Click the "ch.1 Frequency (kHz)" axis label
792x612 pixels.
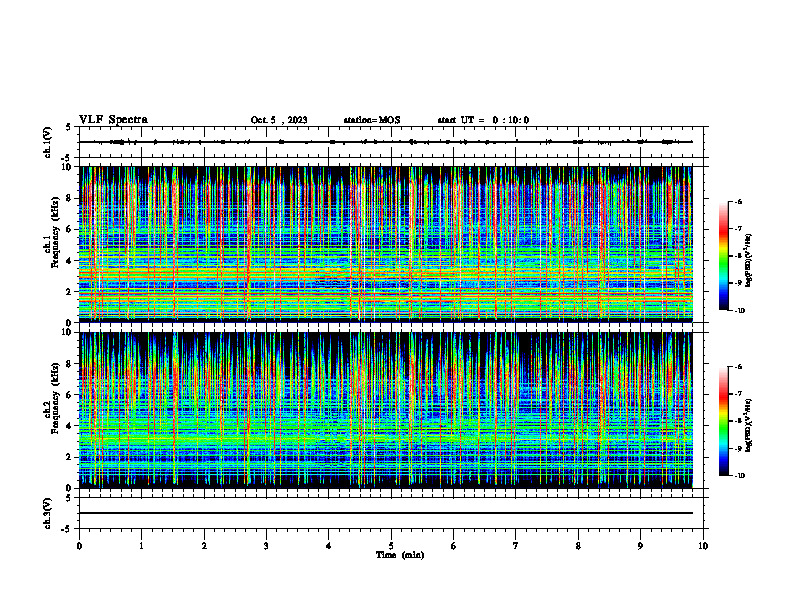(x=51, y=233)
